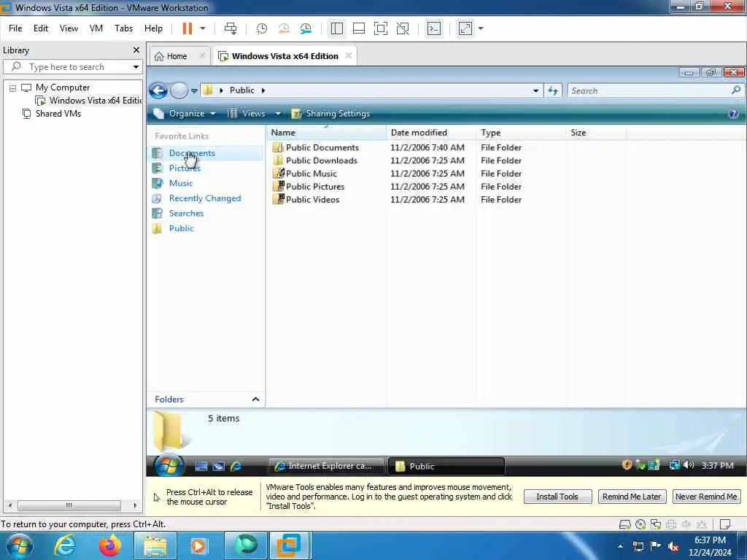The width and height of the screenshot is (747, 560).
Task: Open the Views dropdown arrow
Action: coord(278,114)
